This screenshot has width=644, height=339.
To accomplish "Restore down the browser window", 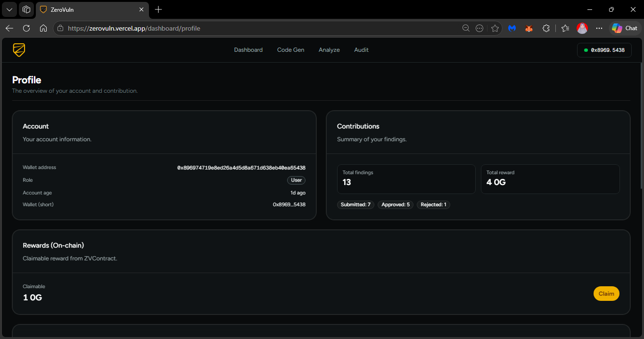I will click(x=611, y=9).
